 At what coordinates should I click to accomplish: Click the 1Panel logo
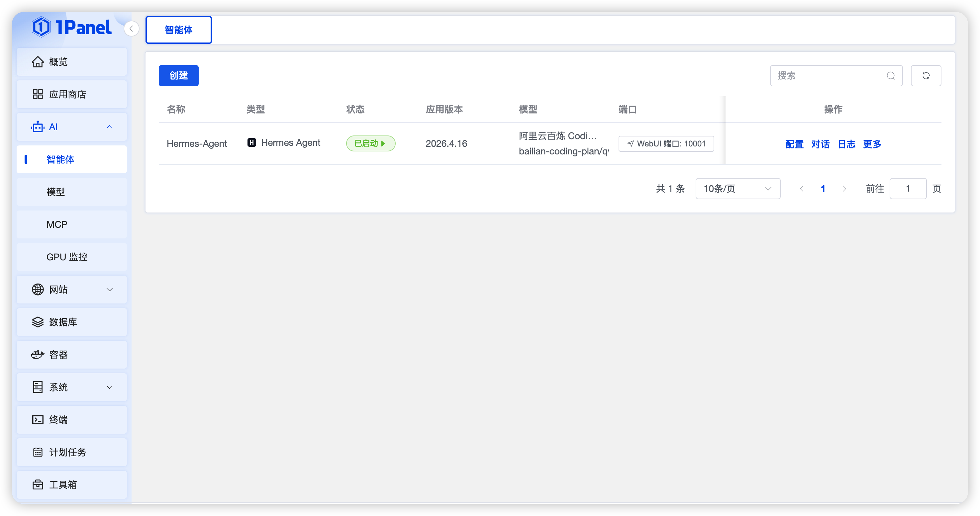(x=71, y=27)
